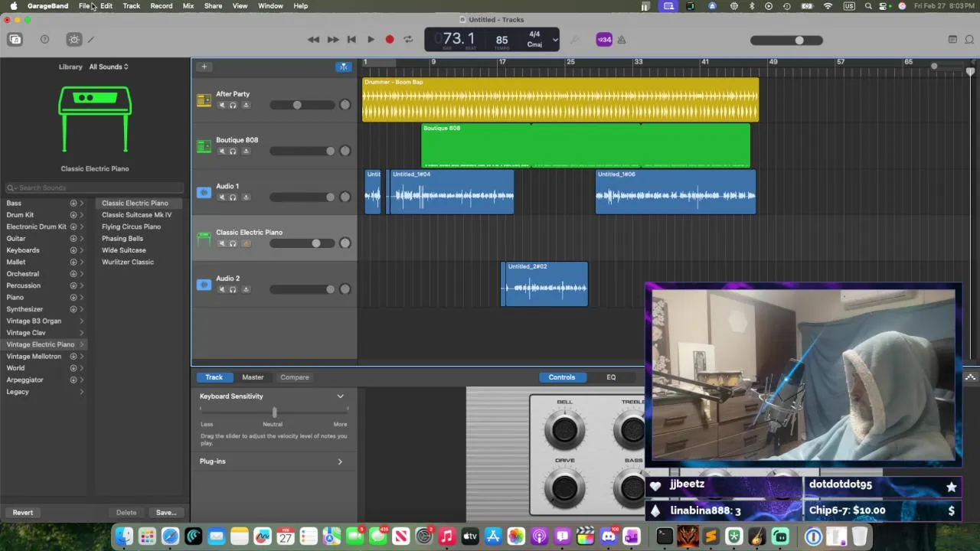
Task: Expand the Drum Kit category
Action: coord(82,215)
